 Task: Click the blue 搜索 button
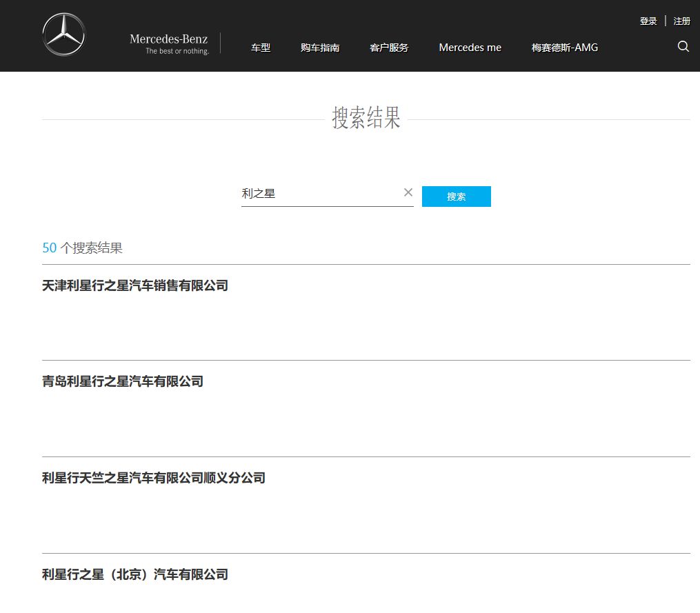457,197
